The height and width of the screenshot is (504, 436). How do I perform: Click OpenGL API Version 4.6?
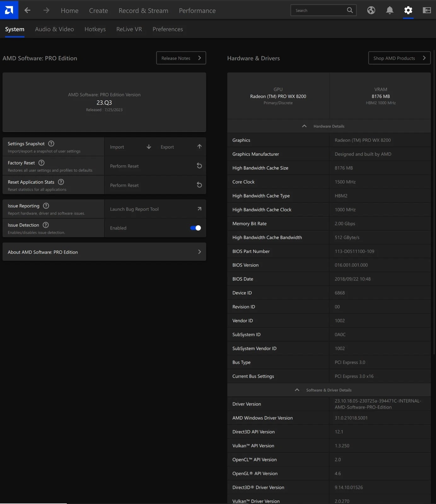(x=338, y=473)
